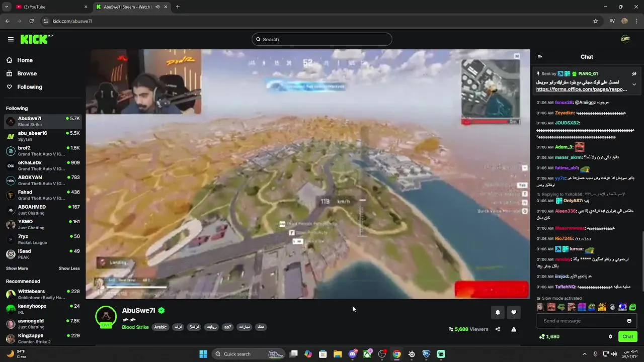Click the live stream video player

pyautogui.click(x=308, y=174)
